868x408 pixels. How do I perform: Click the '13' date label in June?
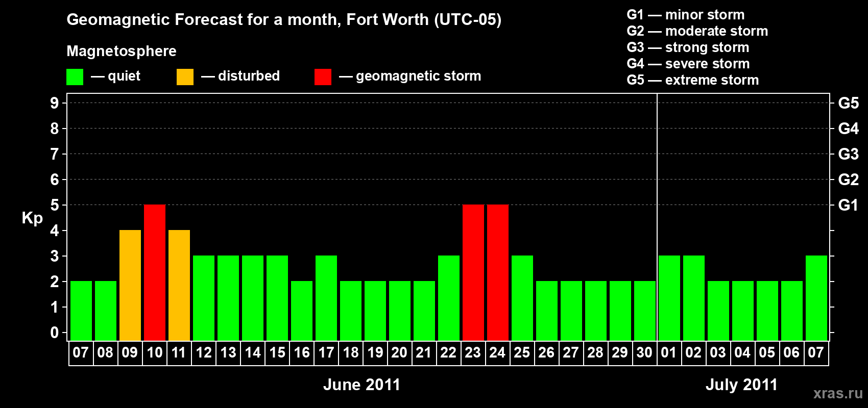[228, 353]
